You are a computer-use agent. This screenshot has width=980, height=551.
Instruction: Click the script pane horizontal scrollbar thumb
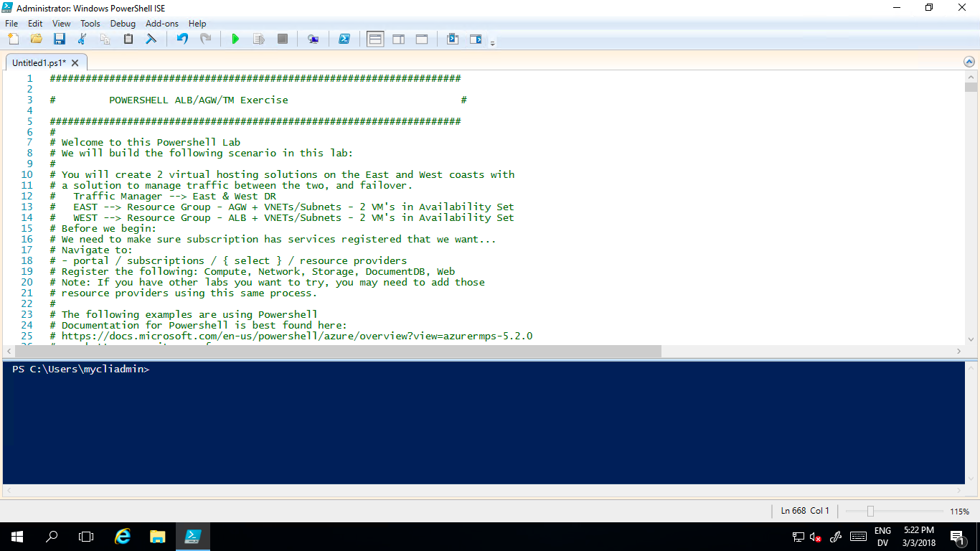[x=337, y=352]
